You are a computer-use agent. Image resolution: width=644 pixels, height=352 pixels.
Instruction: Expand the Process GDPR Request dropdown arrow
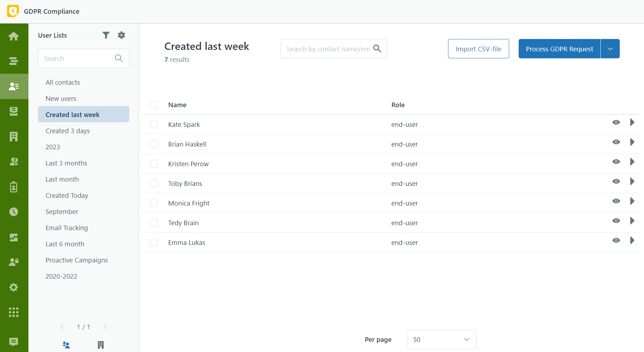[x=610, y=48]
